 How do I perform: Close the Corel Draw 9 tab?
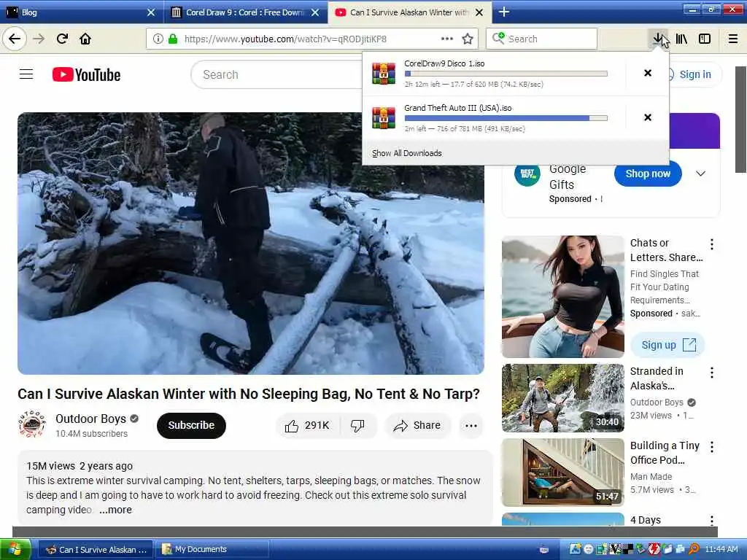click(315, 12)
